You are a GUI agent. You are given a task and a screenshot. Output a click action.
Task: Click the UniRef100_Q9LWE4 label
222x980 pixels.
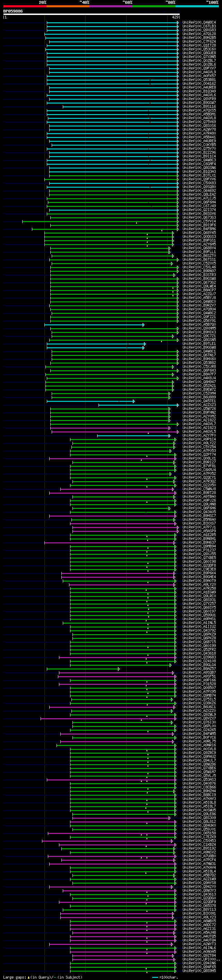click(199, 286)
